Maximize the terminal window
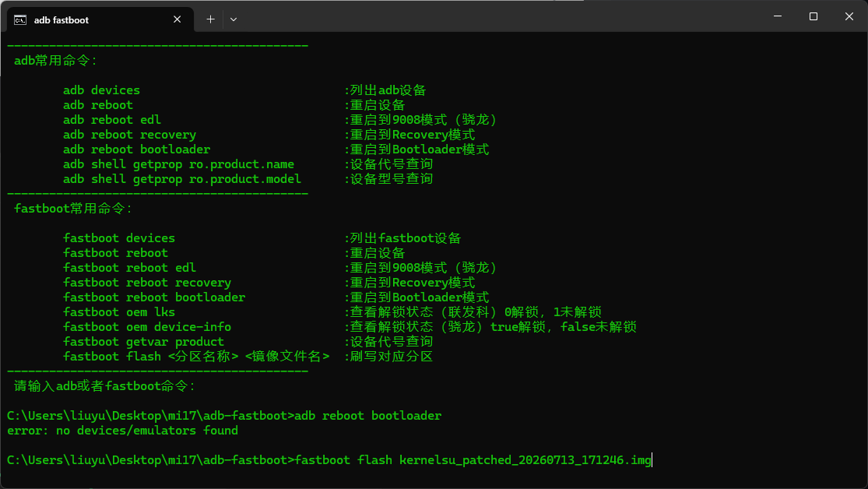Screen dimensions: 868x489 (x=814, y=16)
